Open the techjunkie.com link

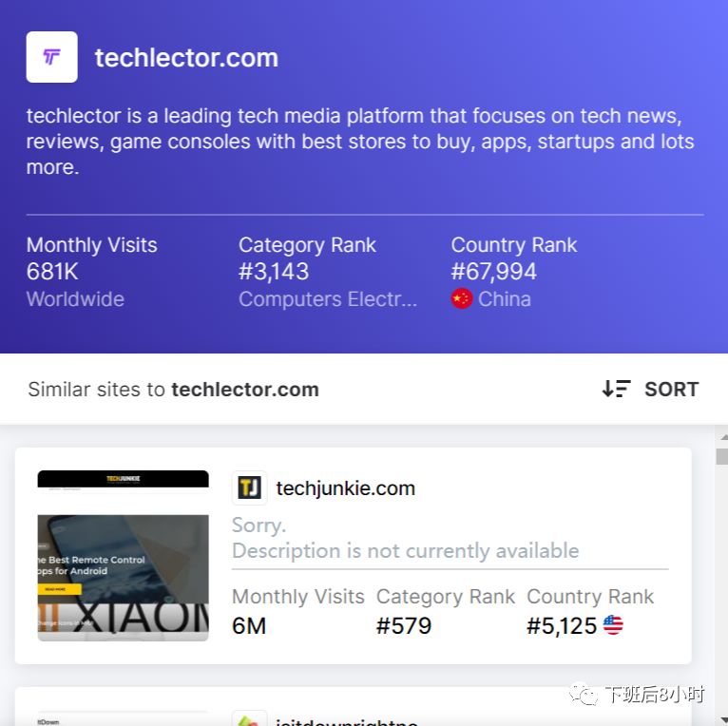coord(345,488)
